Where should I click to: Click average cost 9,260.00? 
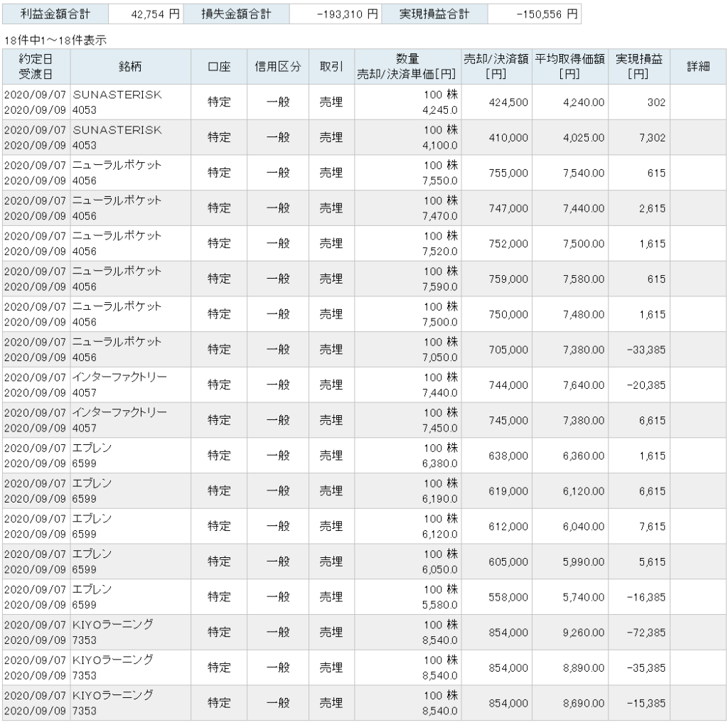pyautogui.click(x=584, y=633)
